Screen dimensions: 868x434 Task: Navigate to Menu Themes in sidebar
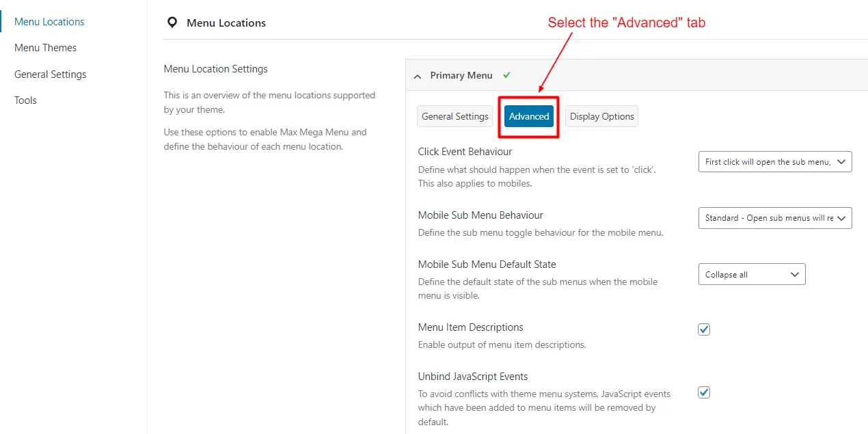45,47
